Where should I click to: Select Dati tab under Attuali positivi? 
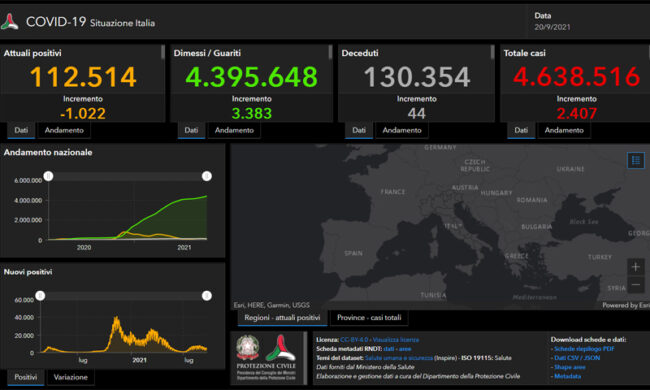tap(21, 130)
